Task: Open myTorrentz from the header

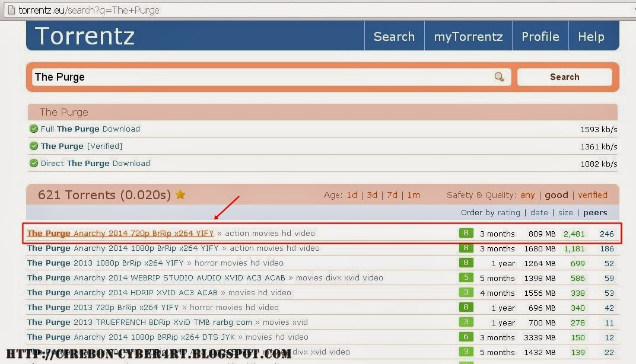Action: pos(469,37)
